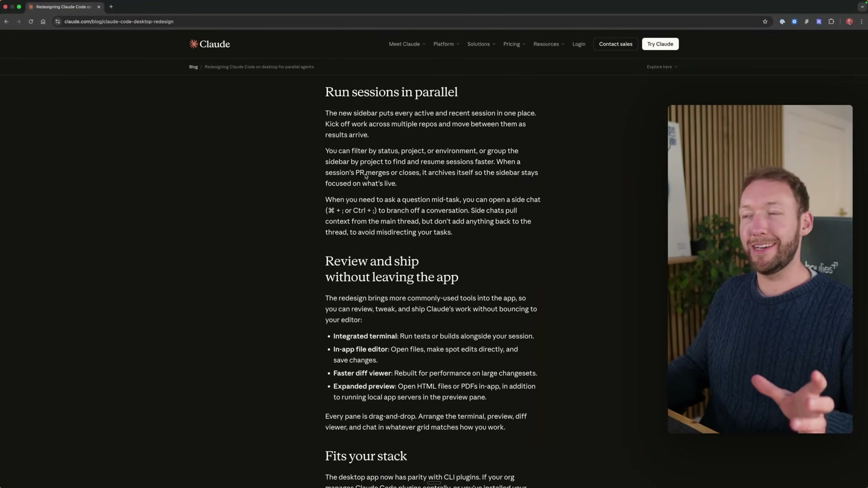868x488 pixels.
Task: Click the browser back arrow
Action: coord(6,21)
